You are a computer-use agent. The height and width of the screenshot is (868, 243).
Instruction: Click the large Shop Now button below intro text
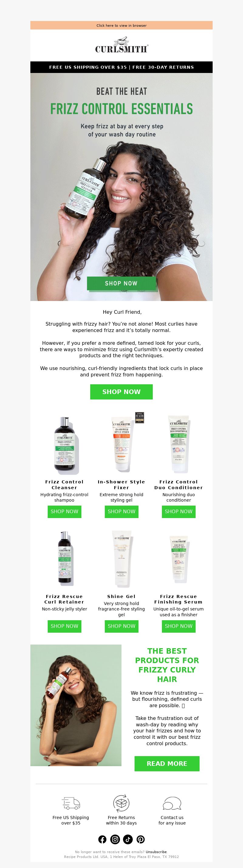[x=122, y=392]
